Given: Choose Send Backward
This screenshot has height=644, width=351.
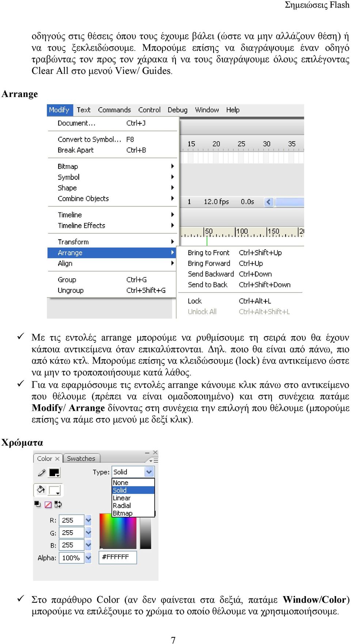Looking at the screenshot, I should click(240, 274).
